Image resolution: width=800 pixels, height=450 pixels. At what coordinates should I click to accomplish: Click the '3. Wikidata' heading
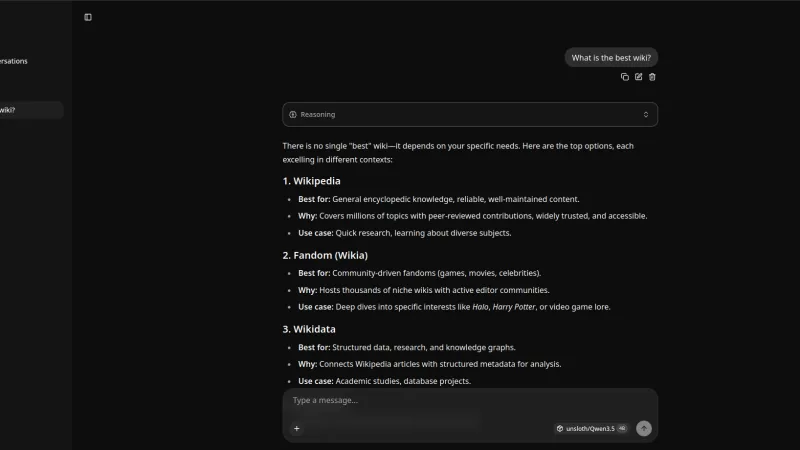[x=309, y=329]
